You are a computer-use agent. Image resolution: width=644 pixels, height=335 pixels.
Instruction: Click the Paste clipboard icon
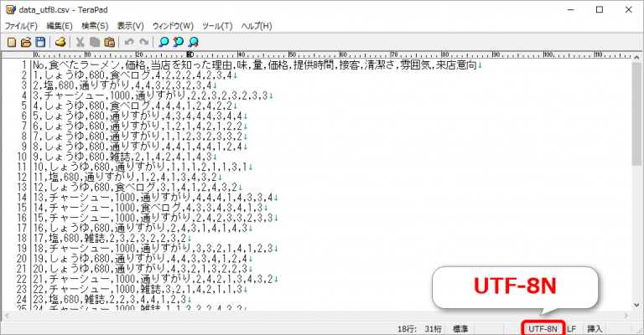[x=108, y=42]
